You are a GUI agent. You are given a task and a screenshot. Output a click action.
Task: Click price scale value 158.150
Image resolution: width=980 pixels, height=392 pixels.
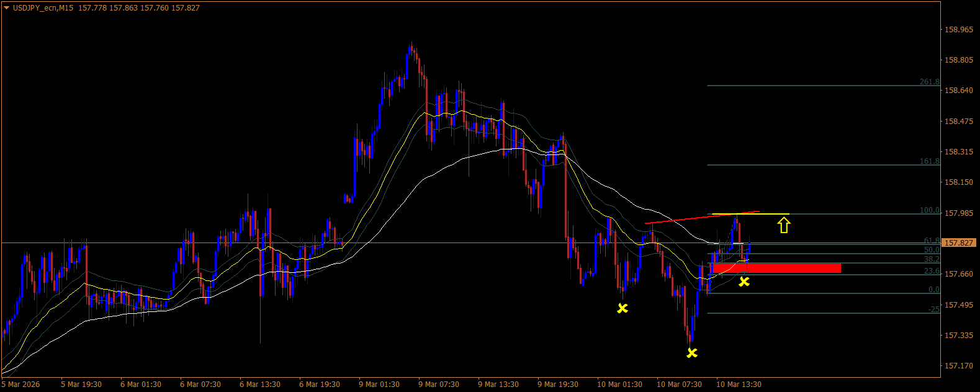(x=958, y=182)
